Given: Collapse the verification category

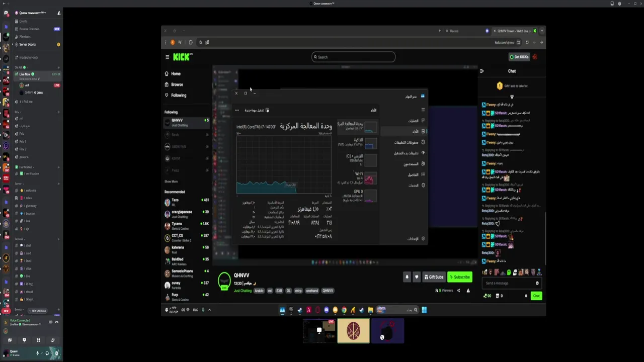Looking at the screenshot, I should (x=25, y=167).
